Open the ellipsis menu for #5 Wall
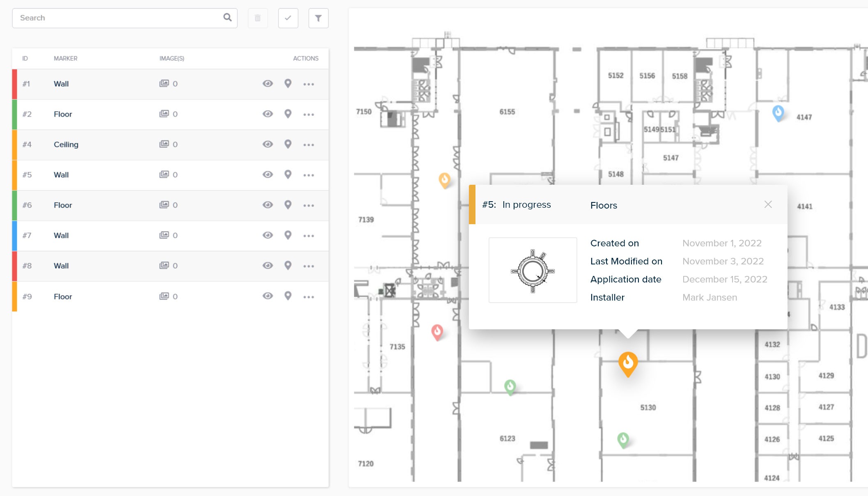This screenshot has width=868, height=496. (309, 175)
